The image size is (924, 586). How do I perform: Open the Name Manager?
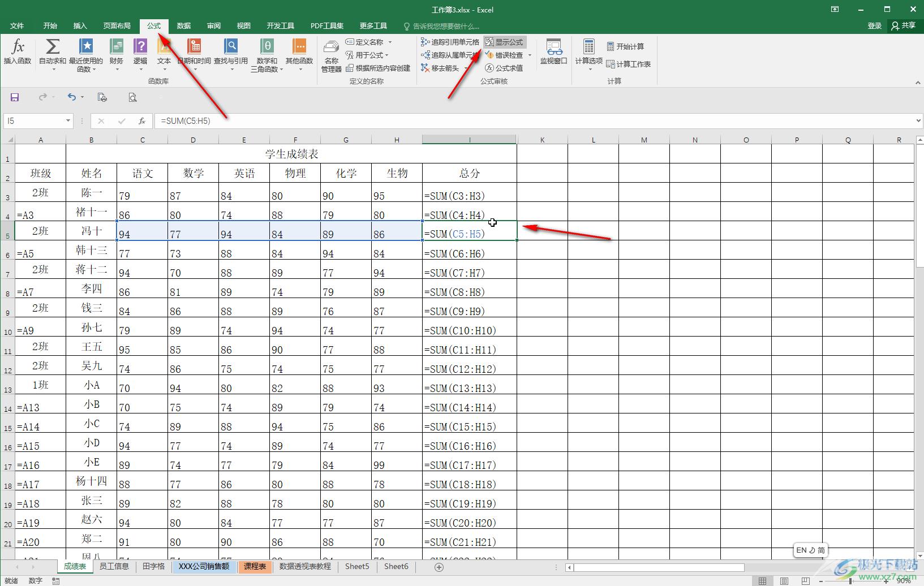click(332, 56)
